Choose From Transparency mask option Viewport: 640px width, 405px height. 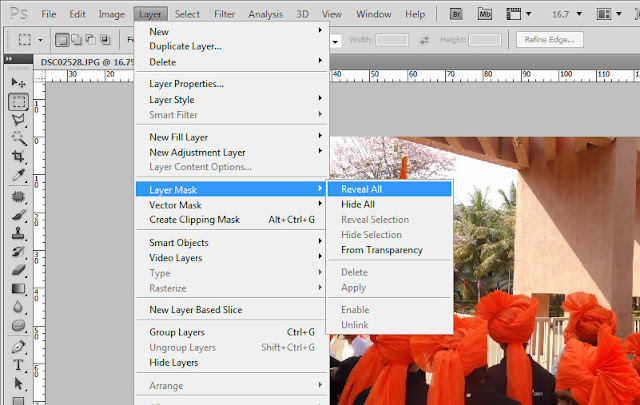click(389, 250)
